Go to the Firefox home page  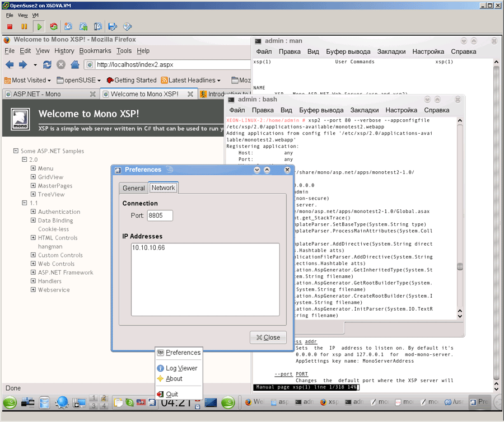(75, 64)
